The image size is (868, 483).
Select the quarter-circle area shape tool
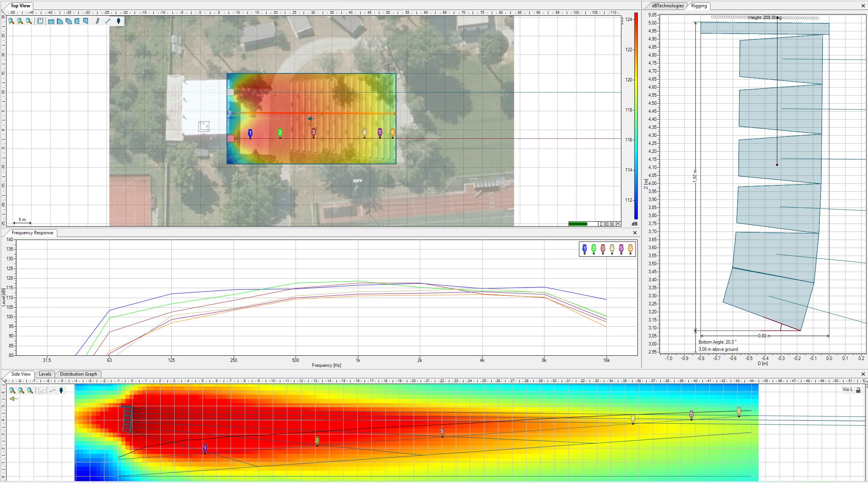pos(60,21)
